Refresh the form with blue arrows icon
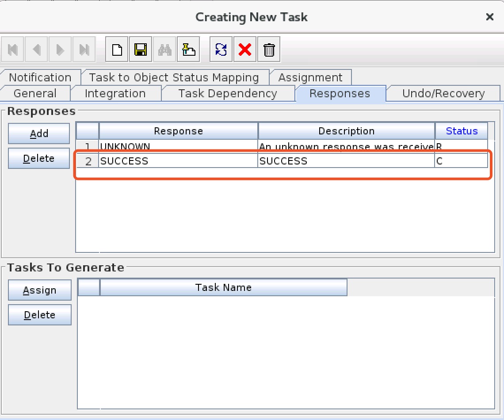504x420 pixels. pos(221,50)
